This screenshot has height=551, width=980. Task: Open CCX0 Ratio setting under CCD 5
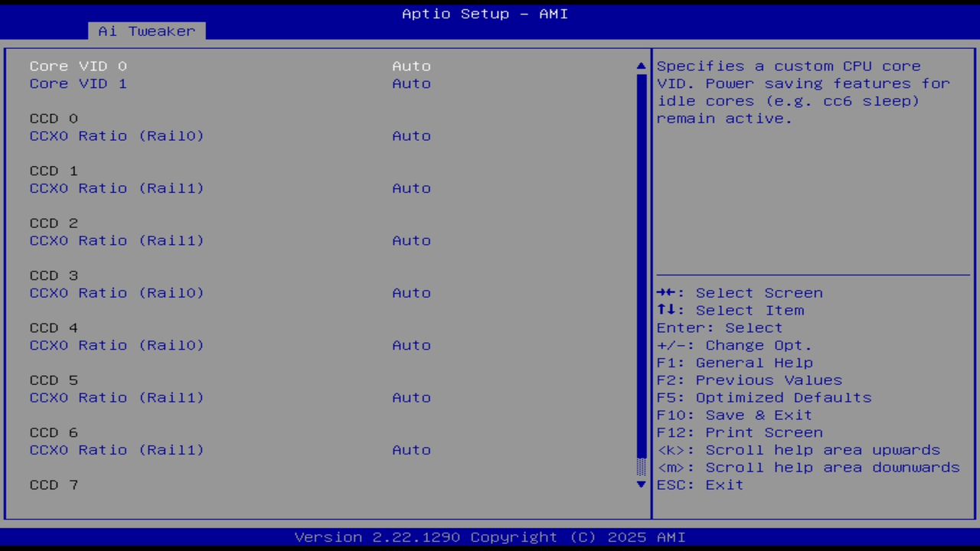(x=411, y=397)
